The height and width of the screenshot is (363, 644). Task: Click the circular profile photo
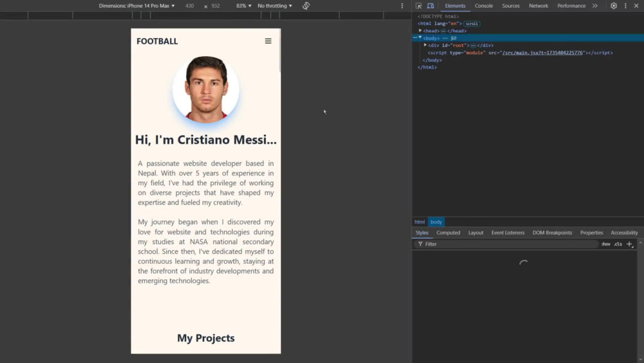pyautogui.click(x=206, y=89)
